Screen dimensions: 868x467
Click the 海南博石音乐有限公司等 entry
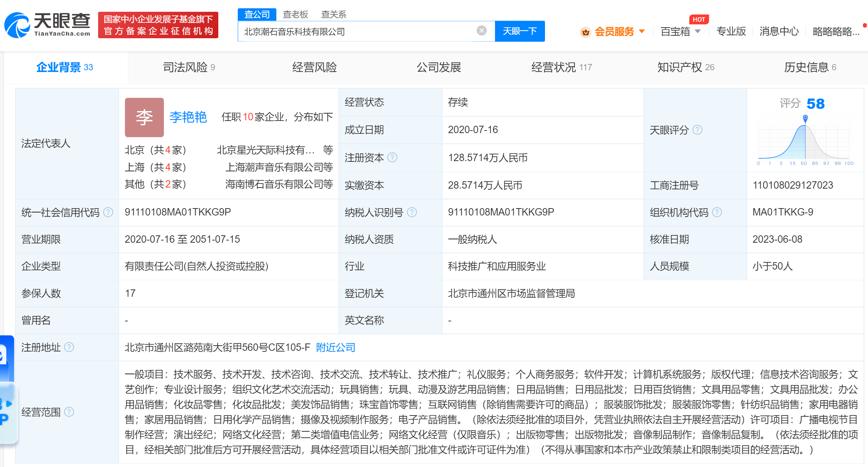coord(279,184)
